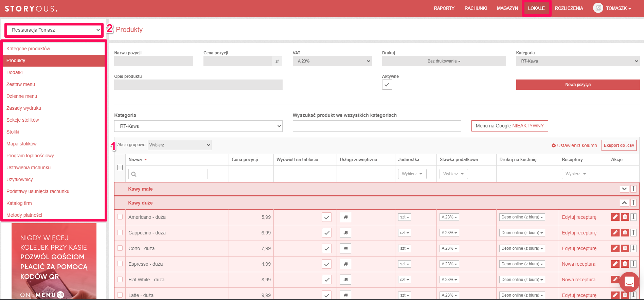Click delivery truck icon for Flat White - duża

pyautogui.click(x=345, y=280)
